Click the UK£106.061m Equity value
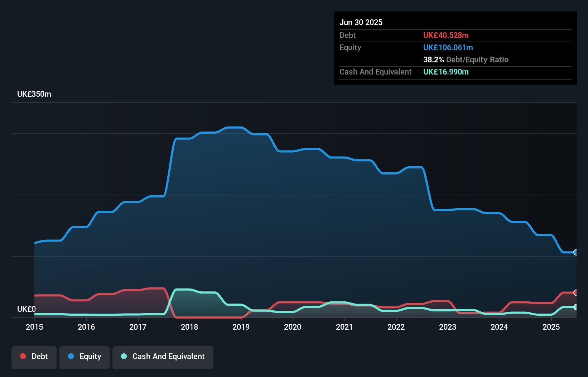This screenshot has width=588, height=377. click(448, 47)
